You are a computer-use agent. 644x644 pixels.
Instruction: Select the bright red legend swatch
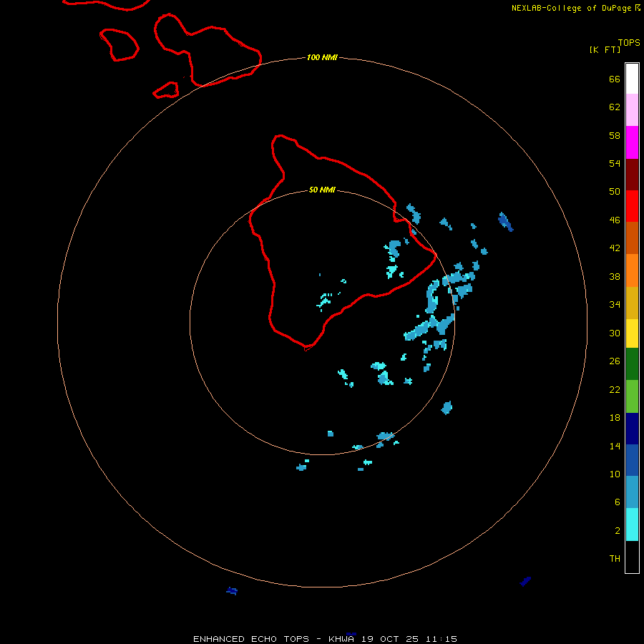[632, 206]
